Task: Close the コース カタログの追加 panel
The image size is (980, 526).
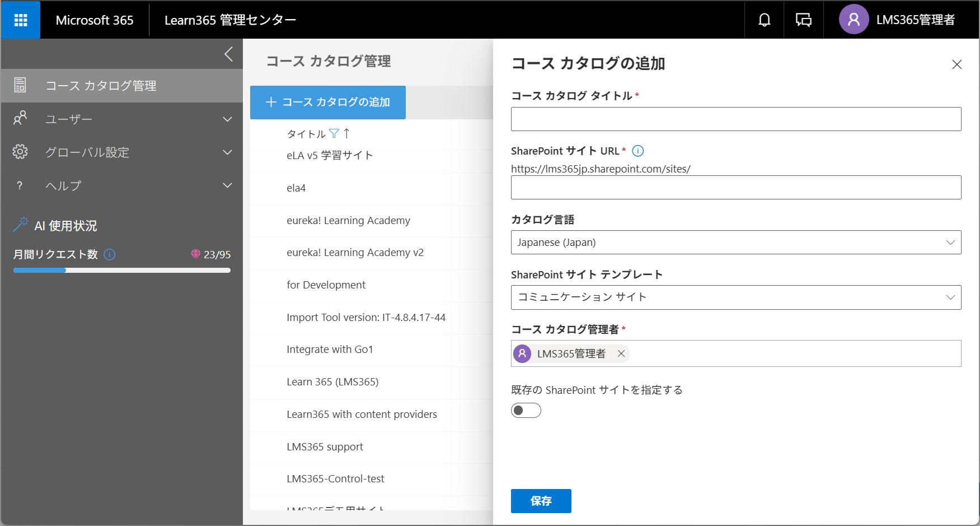Action: (x=956, y=64)
